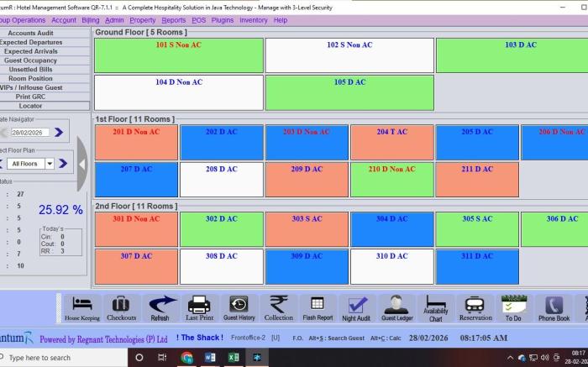The image size is (588, 367).
Task: Click the Checkouts suitcase icon
Action: (x=121, y=307)
